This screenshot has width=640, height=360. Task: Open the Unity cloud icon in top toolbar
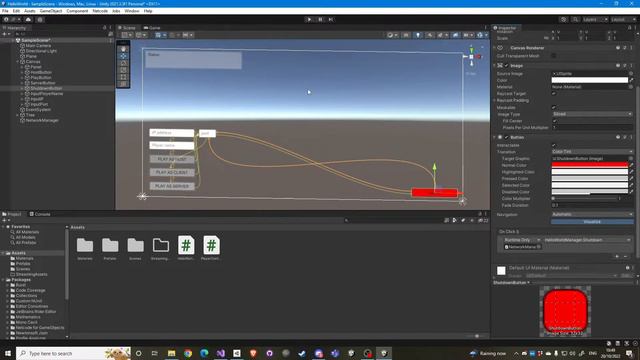tap(28, 19)
